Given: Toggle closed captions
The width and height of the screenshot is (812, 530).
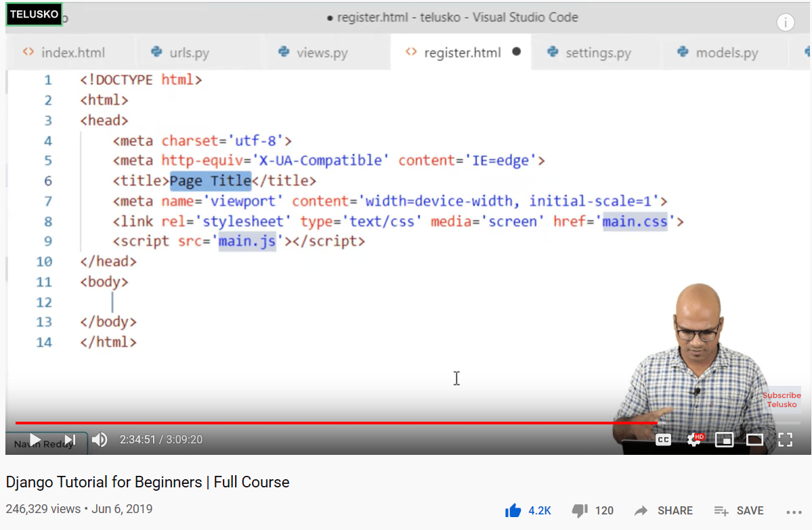Looking at the screenshot, I should [664, 440].
